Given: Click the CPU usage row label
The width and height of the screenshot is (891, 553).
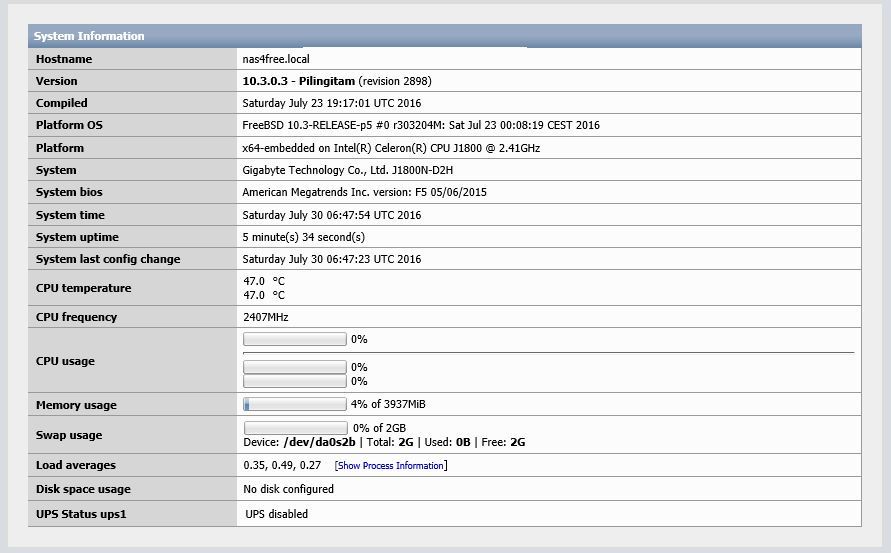Looking at the screenshot, I should tap(65, 361).
